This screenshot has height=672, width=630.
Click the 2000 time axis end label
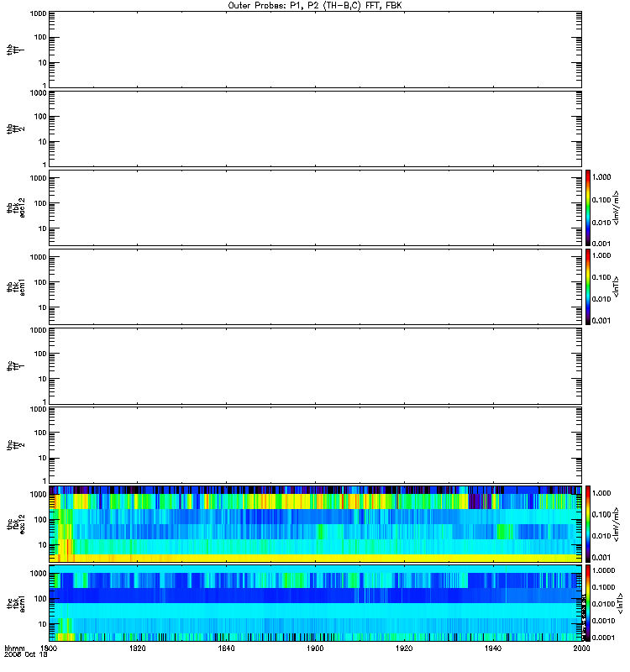click(581, 648)
